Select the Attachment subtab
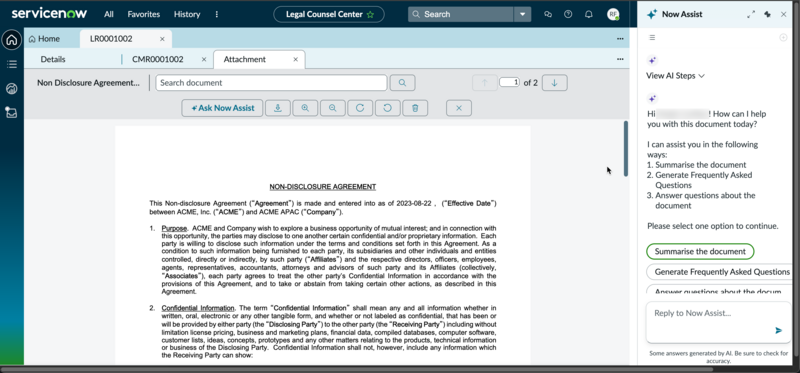The image size is (800, 373). 245,59
